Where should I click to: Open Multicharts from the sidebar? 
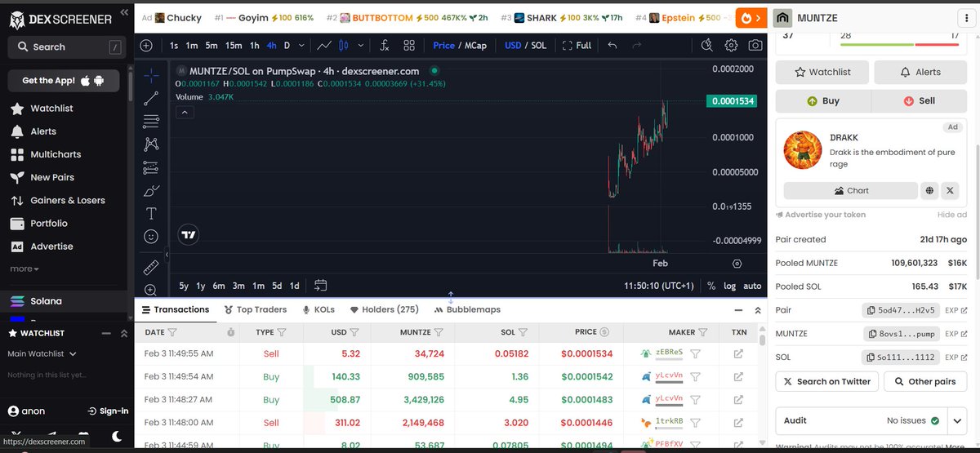56,154
